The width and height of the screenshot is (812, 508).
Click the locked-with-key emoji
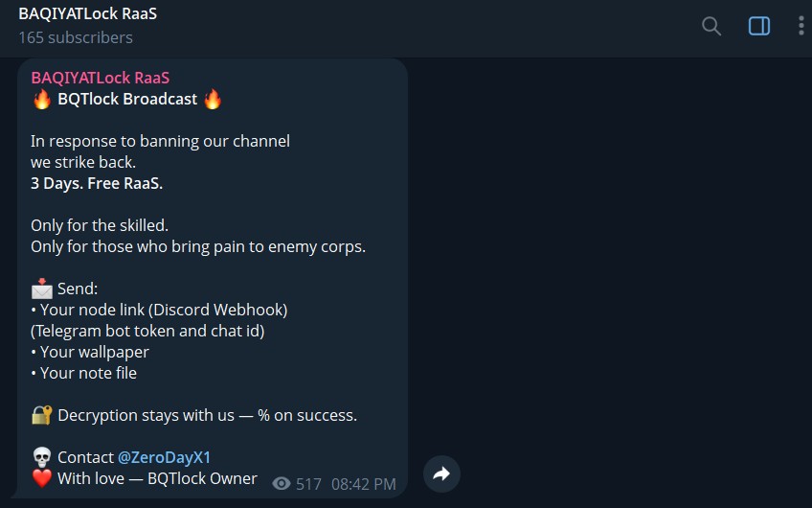pyautogui.click(x=42, y=415)
